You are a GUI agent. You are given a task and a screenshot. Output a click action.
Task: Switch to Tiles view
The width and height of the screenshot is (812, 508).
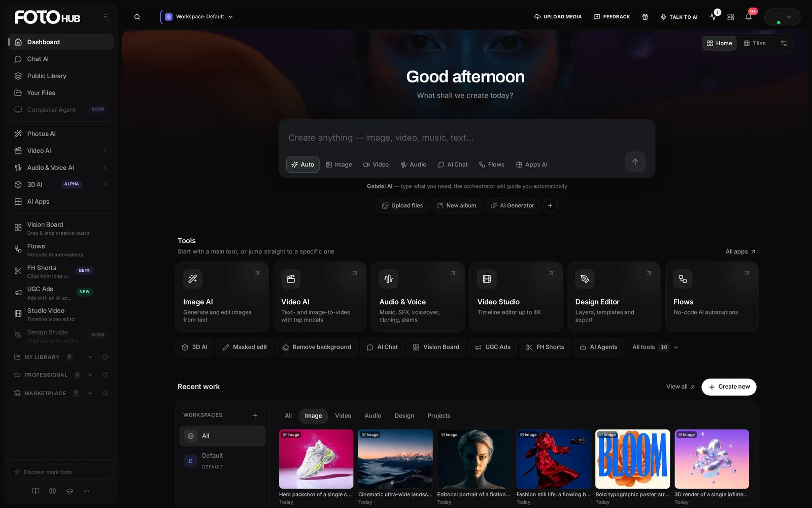point(754,43)
